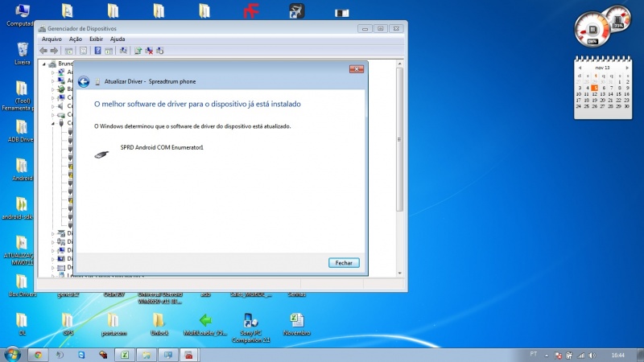Open the Arquivo menu
This screenshot has width=644, height=362.
point(52,39)
